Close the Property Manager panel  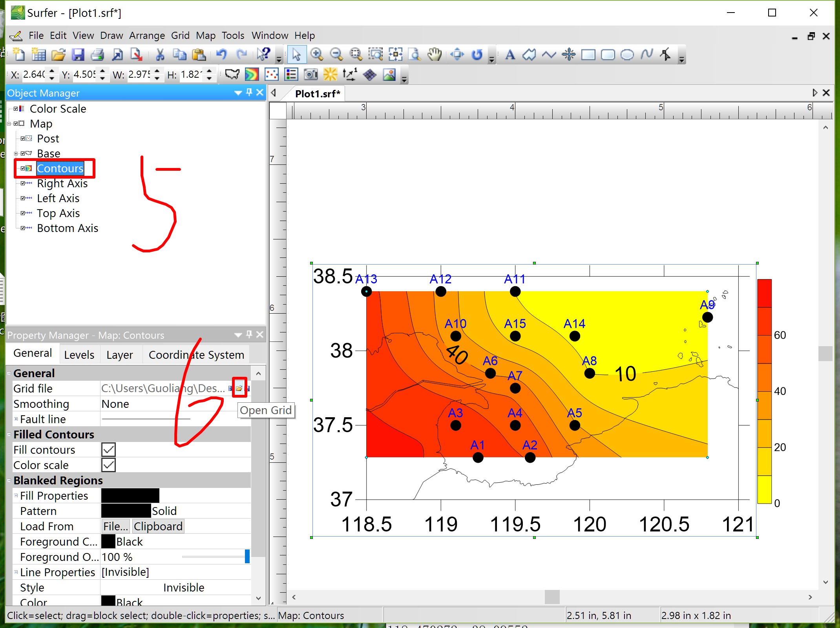259,334
